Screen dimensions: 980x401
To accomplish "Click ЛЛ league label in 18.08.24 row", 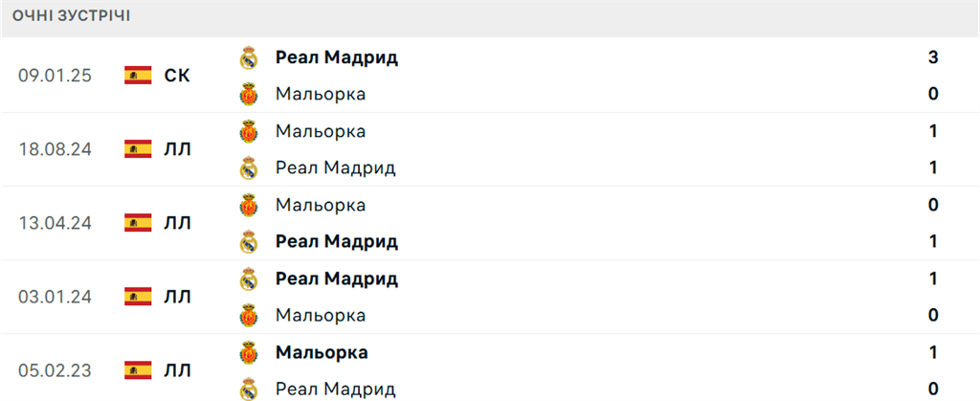I will (x=177, y=149).
